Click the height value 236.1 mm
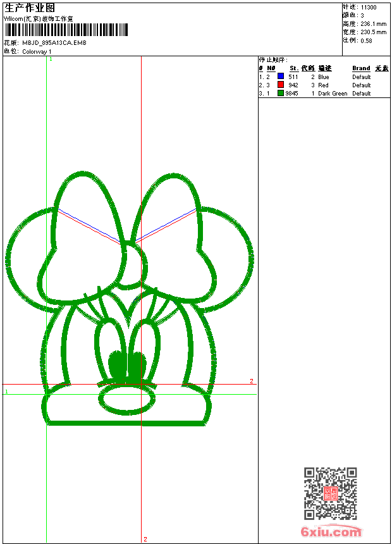This screenshot has width=392, height=544. tap(373, 24)
